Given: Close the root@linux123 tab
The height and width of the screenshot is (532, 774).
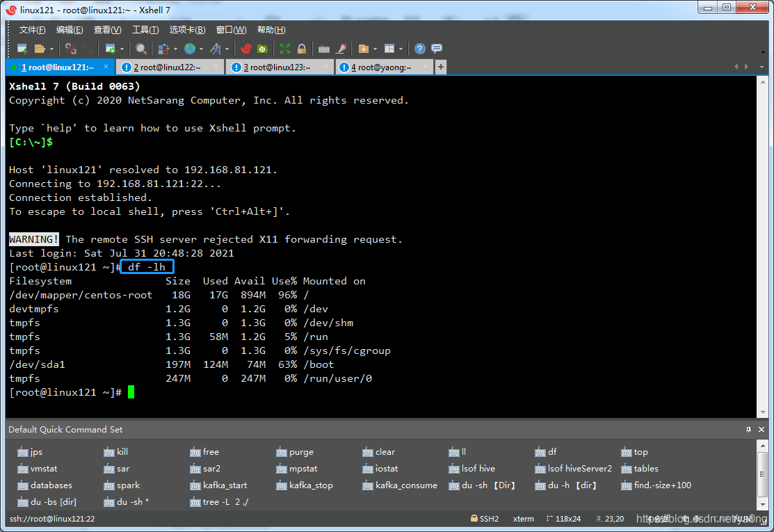Looking at the screenshot, I should point(325,67).
